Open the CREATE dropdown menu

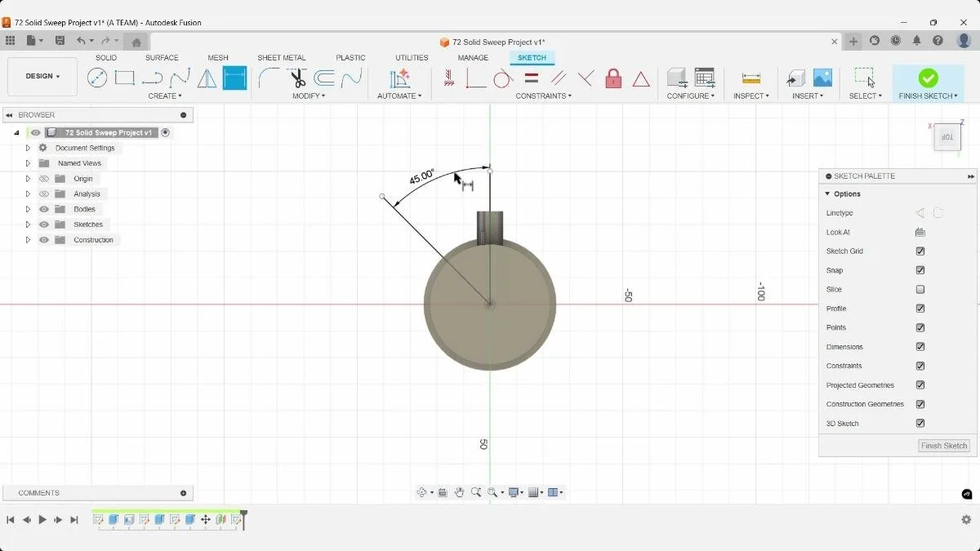165,96
